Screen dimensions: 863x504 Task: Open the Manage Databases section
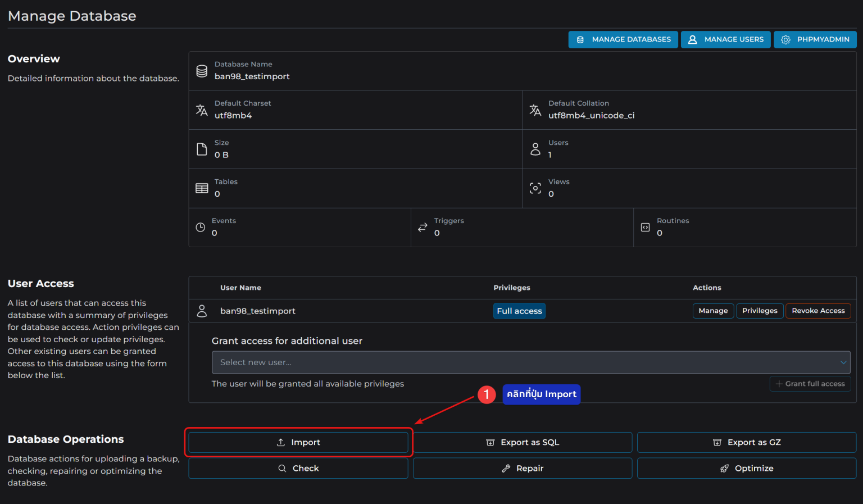point(623,39)
